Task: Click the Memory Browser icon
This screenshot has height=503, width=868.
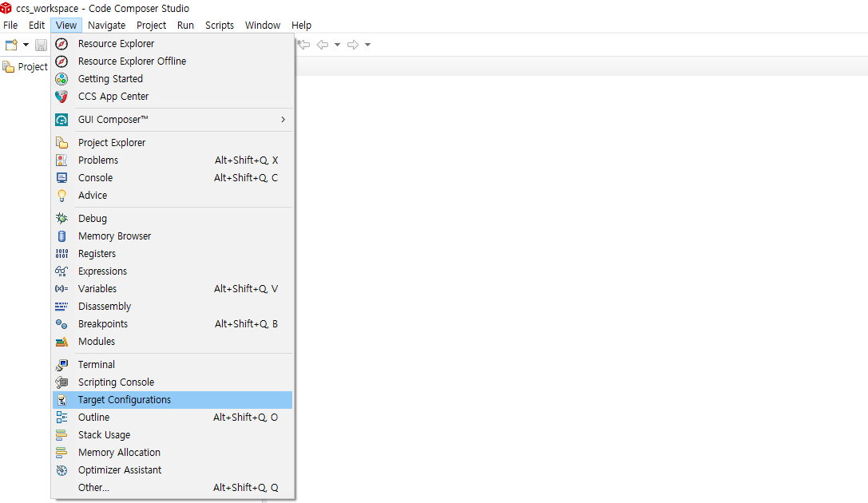Action: (61, 236)
